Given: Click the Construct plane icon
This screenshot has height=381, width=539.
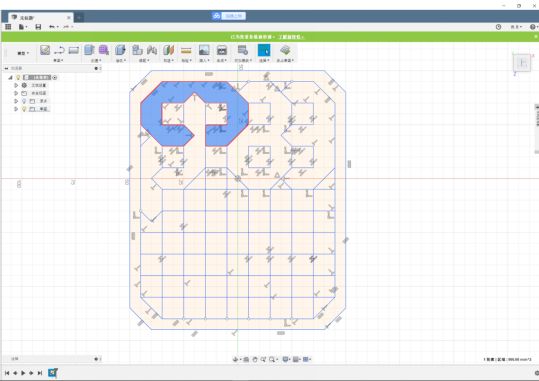Looking at the screenshot, I should point(168,50).
